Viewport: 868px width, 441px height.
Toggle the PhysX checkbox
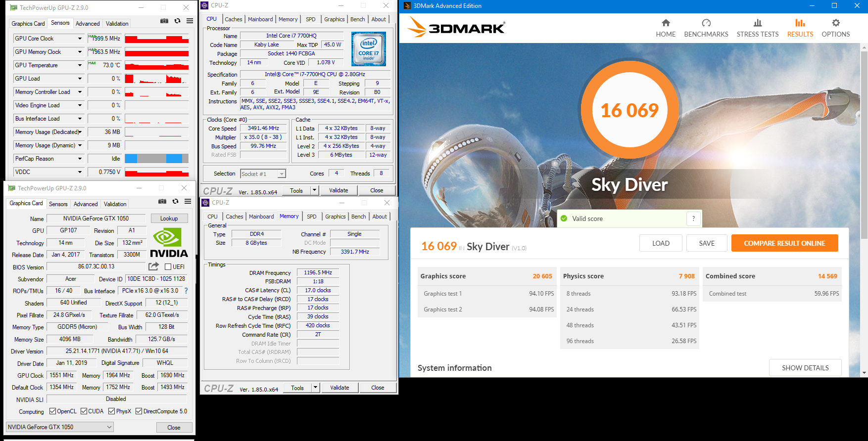[x=111, y=411]
